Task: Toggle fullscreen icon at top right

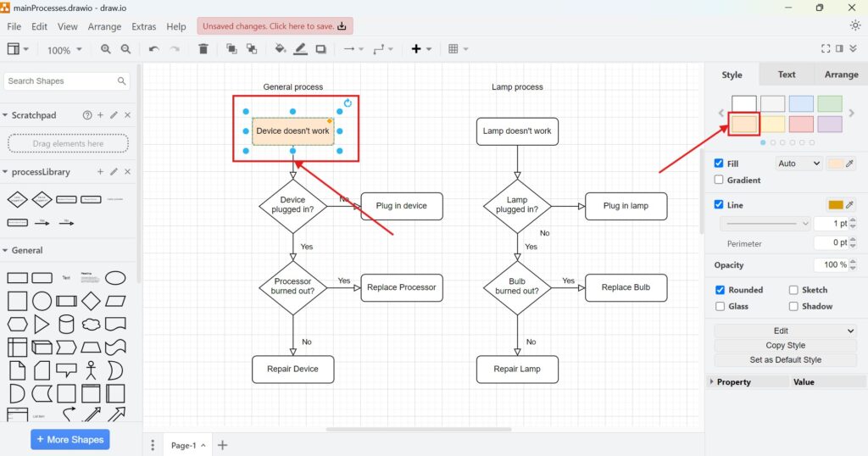Action: 826,49
